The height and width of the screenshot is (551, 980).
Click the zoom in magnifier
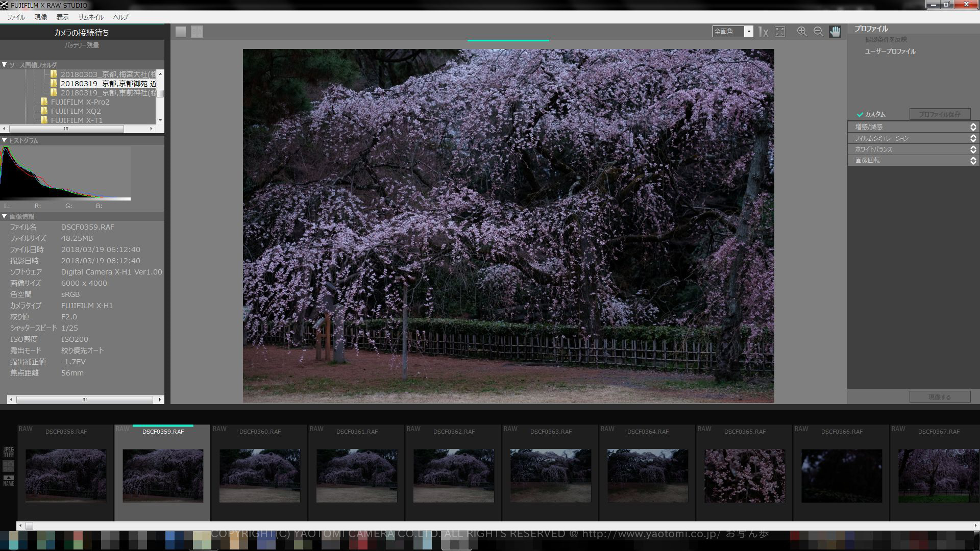click(x=802, y=32)
